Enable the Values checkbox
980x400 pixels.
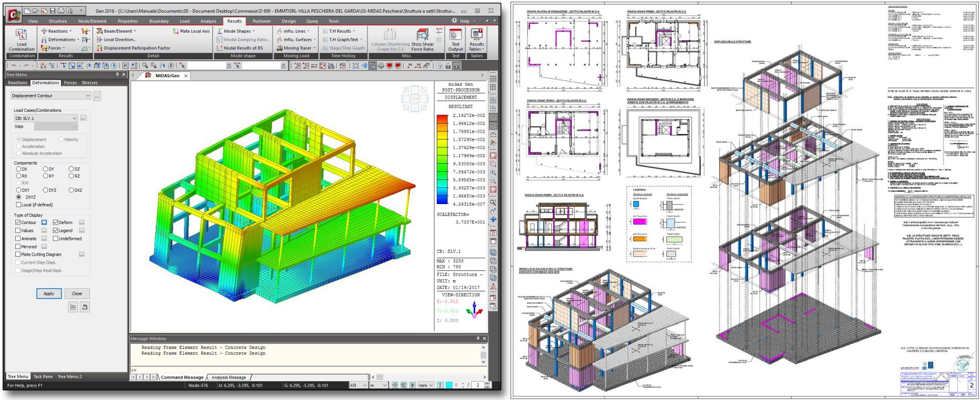tap(18, 231)
